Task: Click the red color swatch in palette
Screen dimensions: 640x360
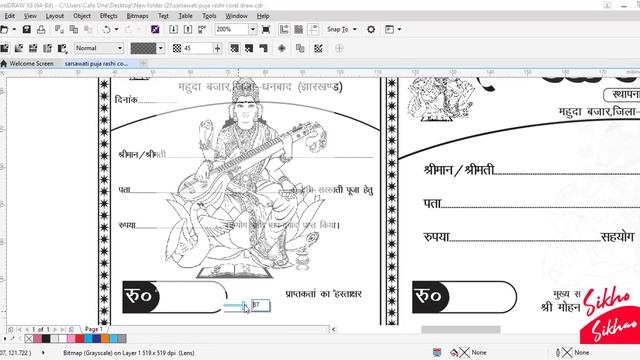Action: 80,338
